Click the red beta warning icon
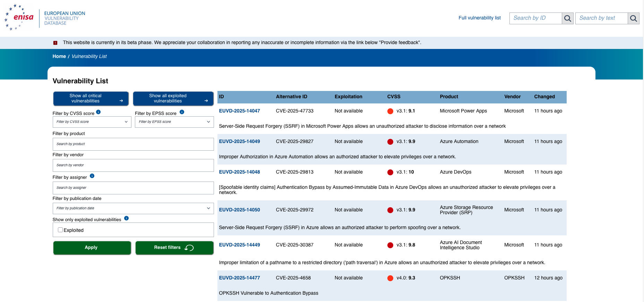 click(55, 43)
